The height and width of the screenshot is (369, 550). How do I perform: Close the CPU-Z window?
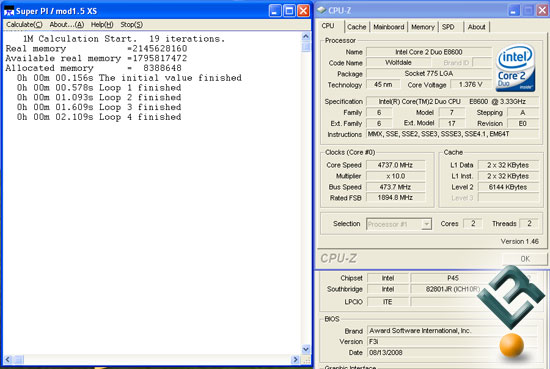(542, 11)
